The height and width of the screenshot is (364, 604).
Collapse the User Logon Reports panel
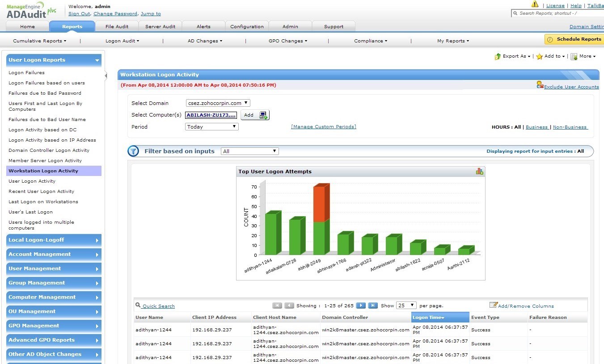coord(97,60)
